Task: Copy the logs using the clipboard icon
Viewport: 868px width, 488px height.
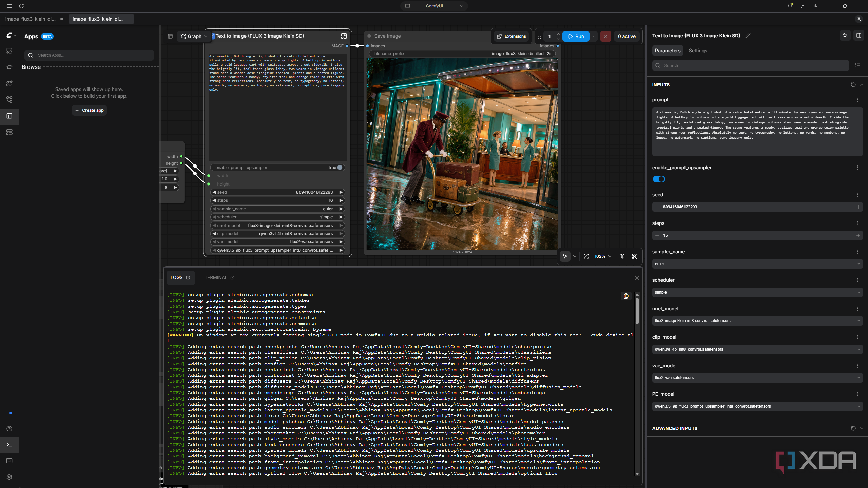Action: click(x=626, y=296)
